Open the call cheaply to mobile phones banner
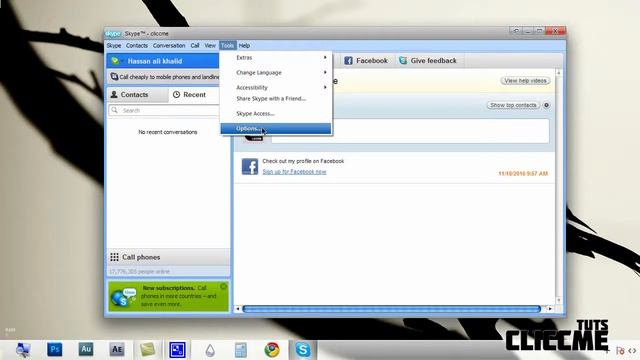This screenshot has height=360, width=640. [164, 77]
